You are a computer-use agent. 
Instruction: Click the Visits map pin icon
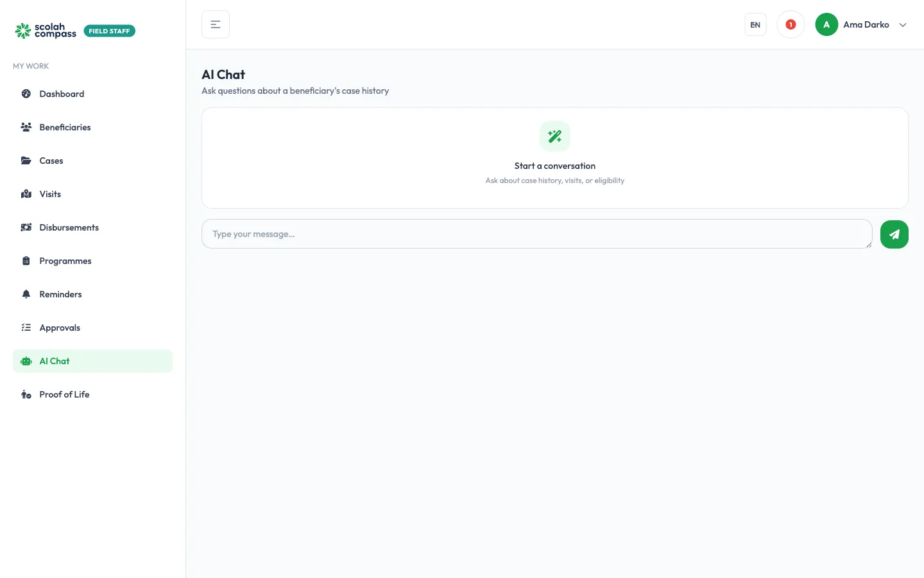[26, 194]
